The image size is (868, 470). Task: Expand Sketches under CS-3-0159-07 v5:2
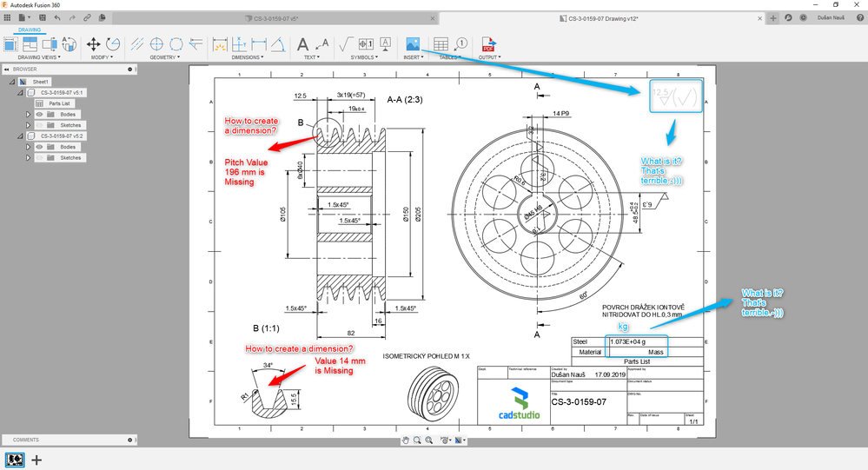click(28, 158)
